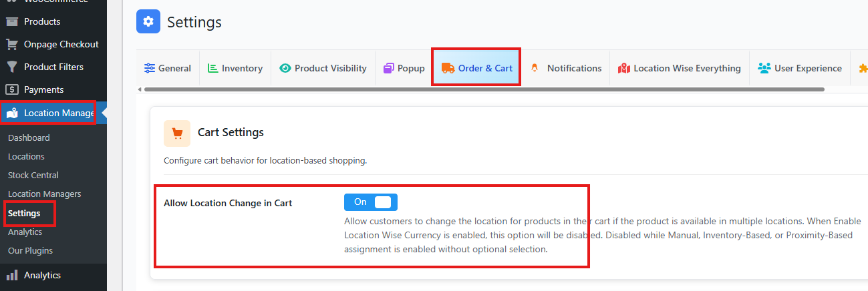Click the Onpage Checkout cart icon
868x291 pixels.
[x=12, y=44]
